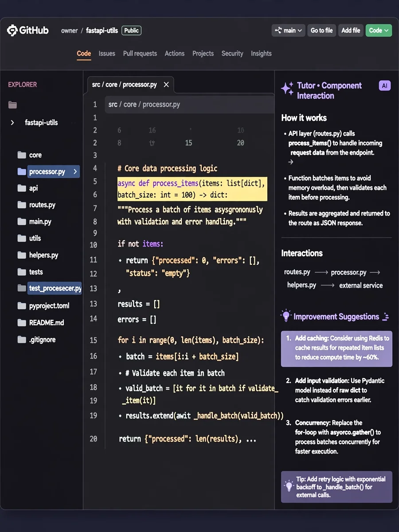Click the folder icon beside .gitignore
399x532 pixels.
(22, 340)
